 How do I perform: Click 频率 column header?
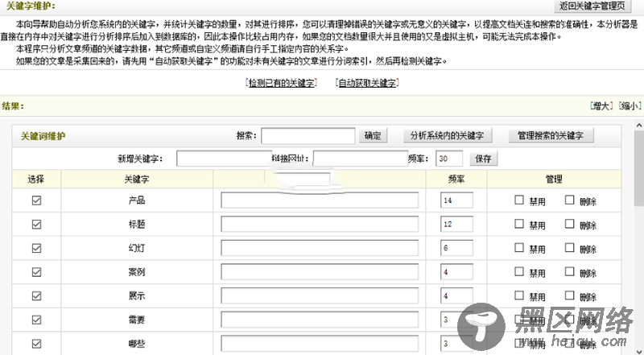tap(456, 180)
